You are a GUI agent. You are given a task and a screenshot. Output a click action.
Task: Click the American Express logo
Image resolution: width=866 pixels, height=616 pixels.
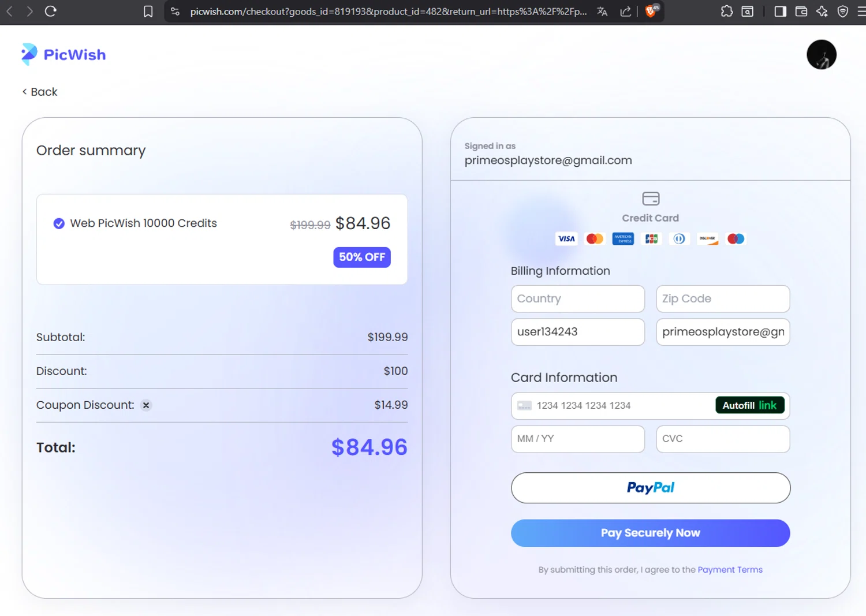pyautogui.click(x=623, y=238)
